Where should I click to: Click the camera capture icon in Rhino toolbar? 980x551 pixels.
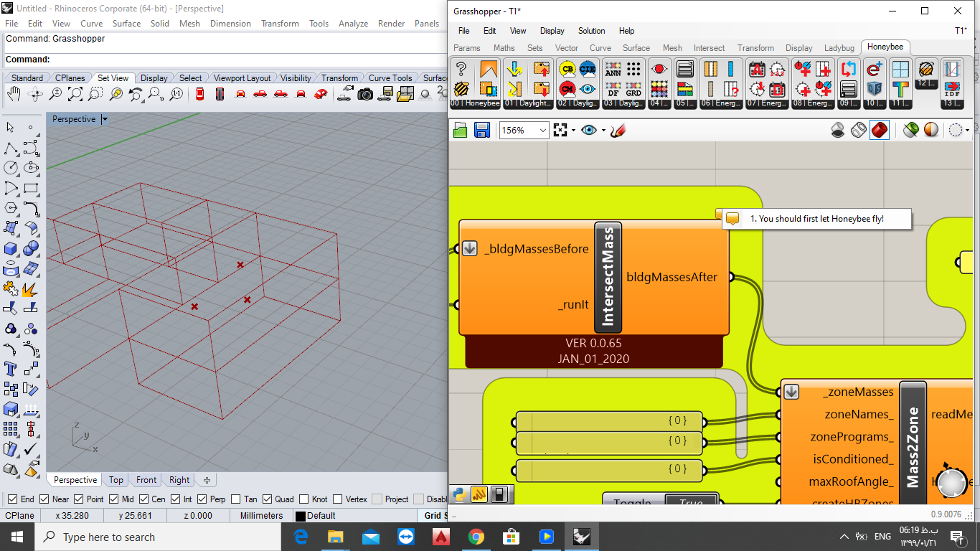pos(365,94)
